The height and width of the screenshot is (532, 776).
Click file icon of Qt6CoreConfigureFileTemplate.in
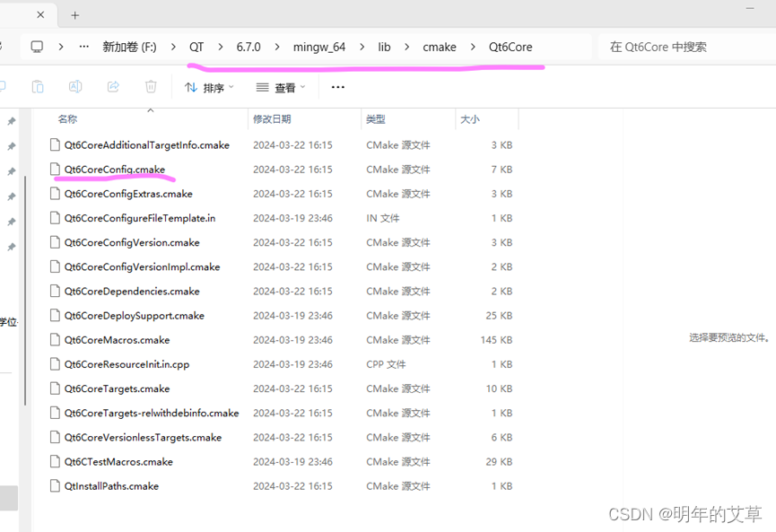coord(55,218)
